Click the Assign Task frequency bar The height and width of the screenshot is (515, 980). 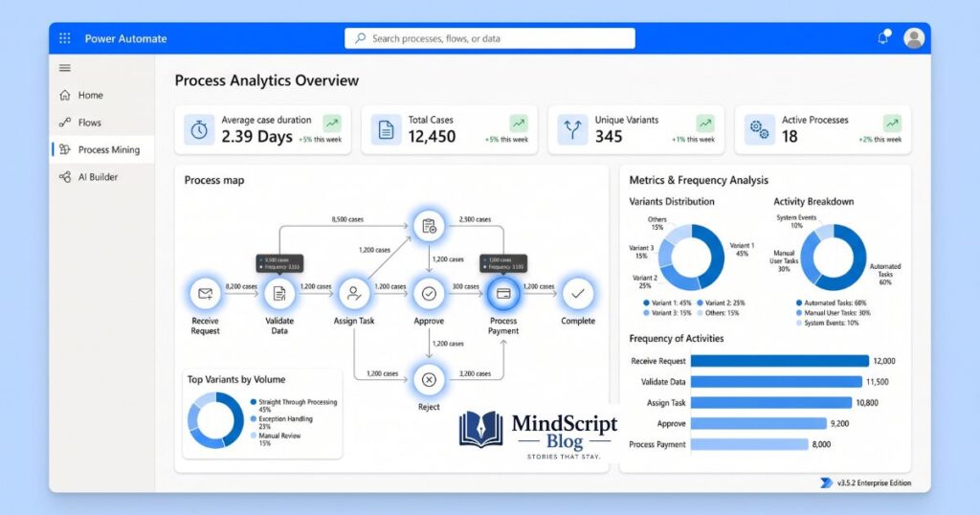point(770,402)
